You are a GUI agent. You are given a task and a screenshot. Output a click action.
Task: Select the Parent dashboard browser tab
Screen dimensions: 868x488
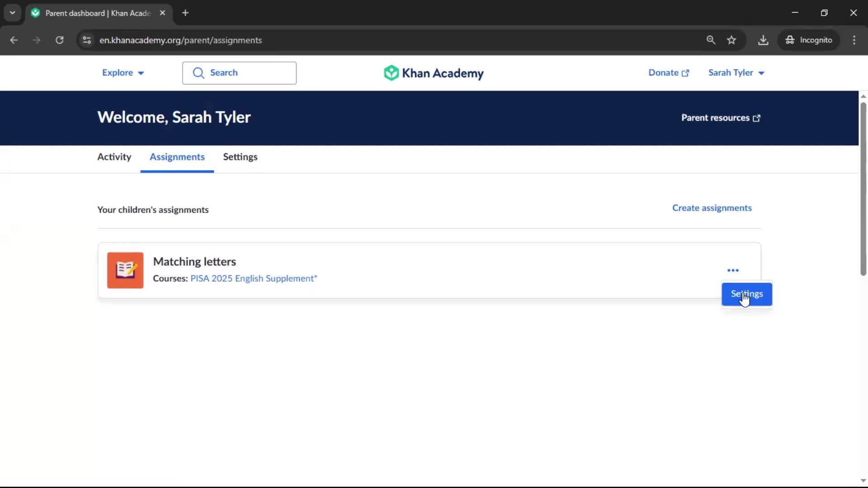[x=99, y=13]
